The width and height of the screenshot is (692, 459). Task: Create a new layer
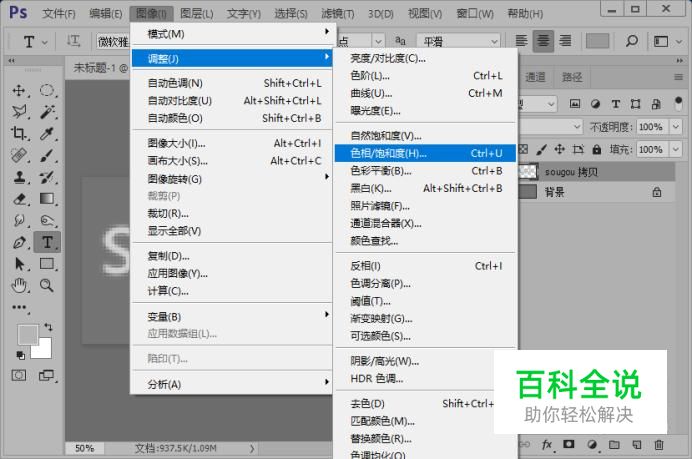pyautogui.click(x=636, y=444)
